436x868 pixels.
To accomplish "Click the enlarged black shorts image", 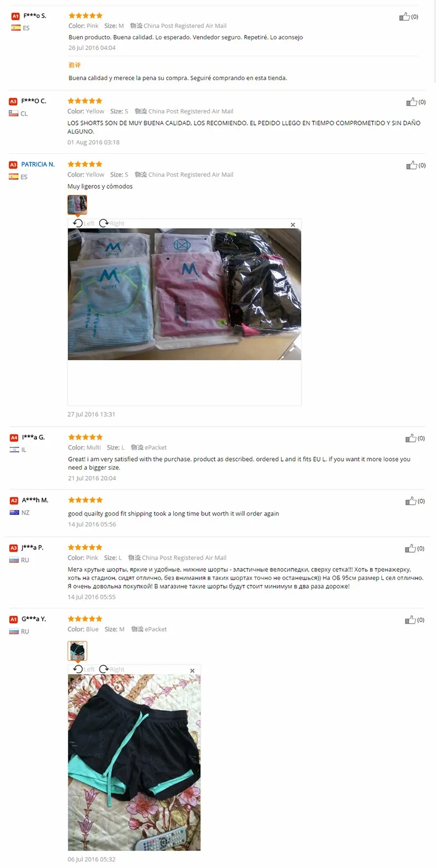I will pyautogui.click(x=134, y=762).
